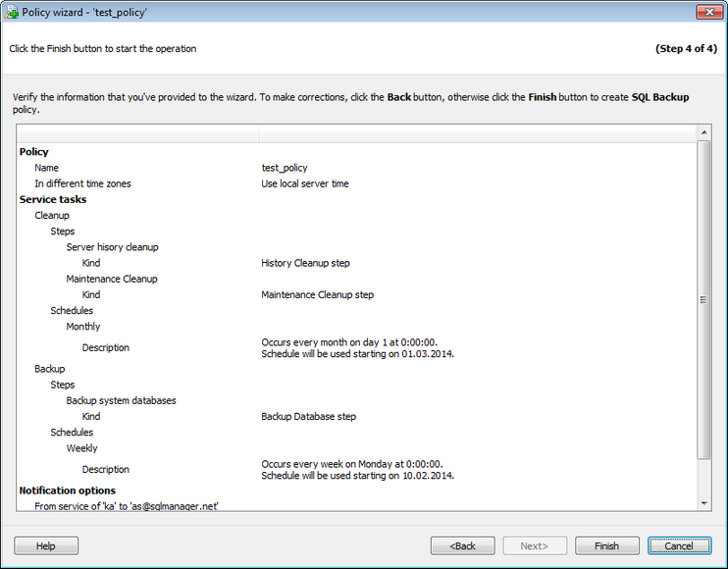Viewport: 728px width, 569px height.
Task: Select the 'Backup system databases' step
Action: tap(121, 400)
